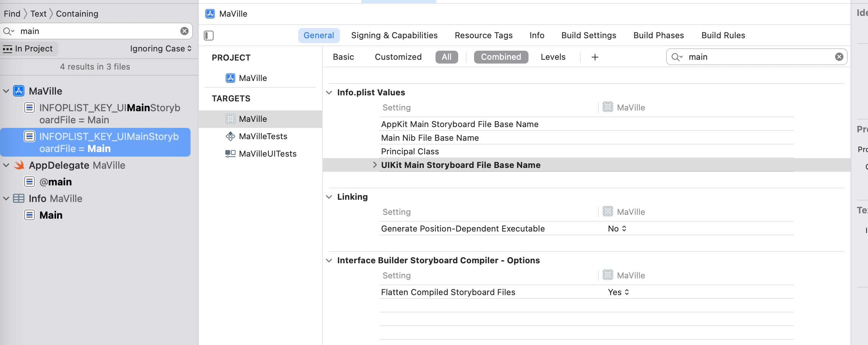Open Flatten Compiled Storyboard Files Yes popup
868x345 pixels.
[618, 292]
